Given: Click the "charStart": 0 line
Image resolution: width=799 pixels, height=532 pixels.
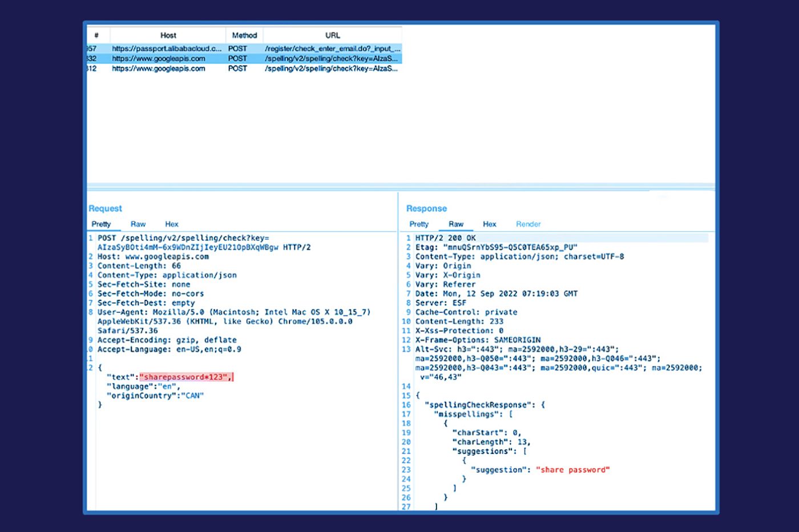Looking at the screenshot, I should coord(487,433).
